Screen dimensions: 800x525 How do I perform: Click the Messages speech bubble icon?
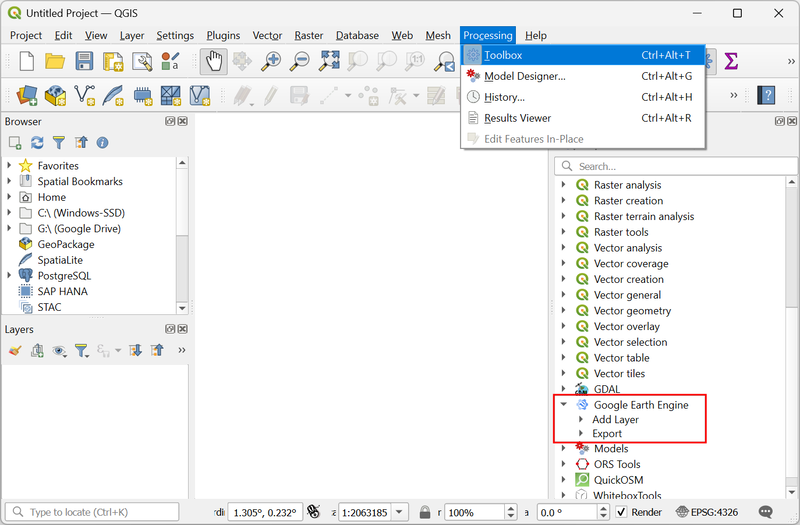[x=766, y=512]
